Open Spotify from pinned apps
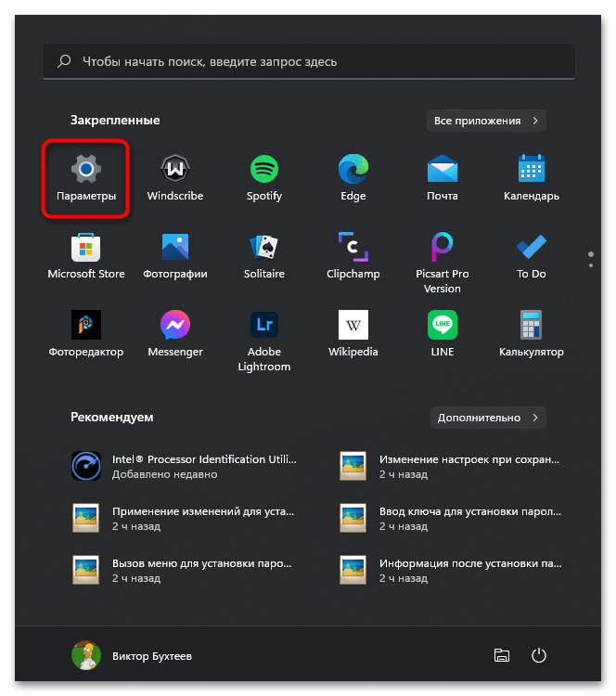616x696 pixels. tap(264, 178)
